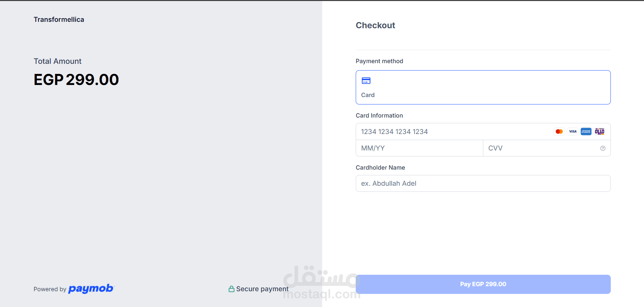Click the CVV help question-mark icon
The image size is (644, 307).
[x=603, y=148]
